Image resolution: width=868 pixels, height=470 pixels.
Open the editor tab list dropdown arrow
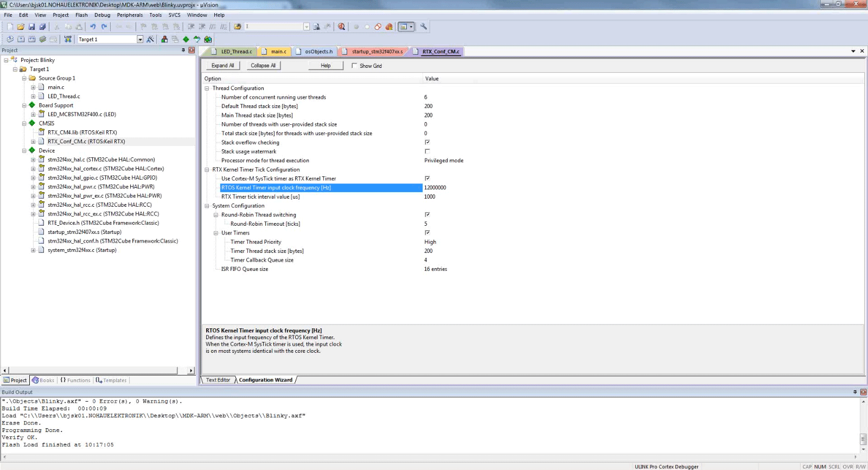click(x=853, y=51)
